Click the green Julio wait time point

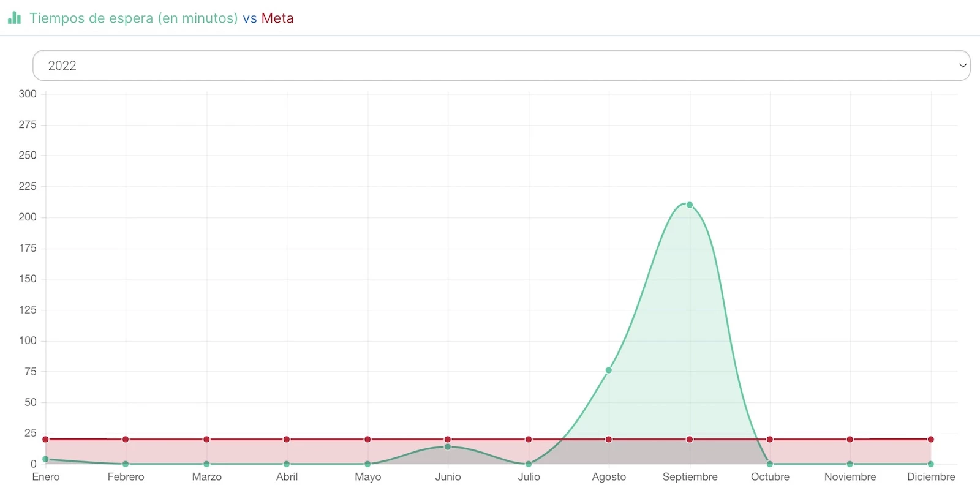click(x=529, y=464)
